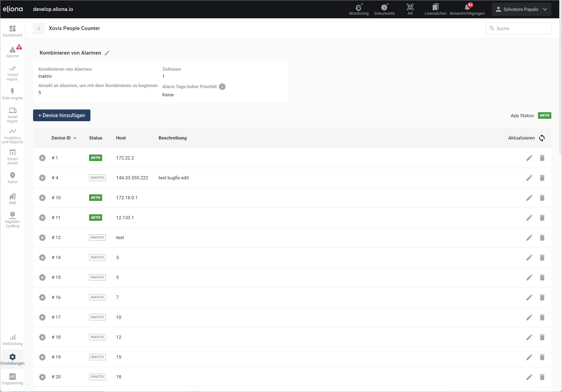The width and height of the screenshot is (562, 392).
Task: Click the refresh icon next to Aktualisieren
Action: coord(542,138)
